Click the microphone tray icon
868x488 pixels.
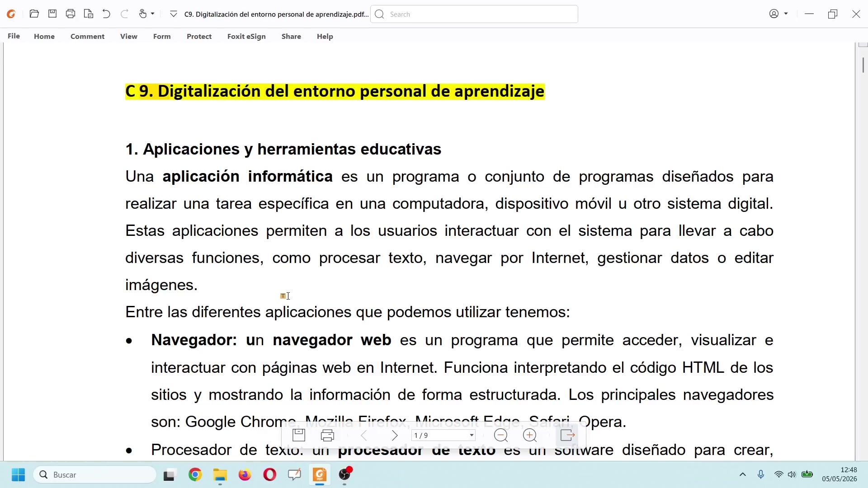pos(761,474)
